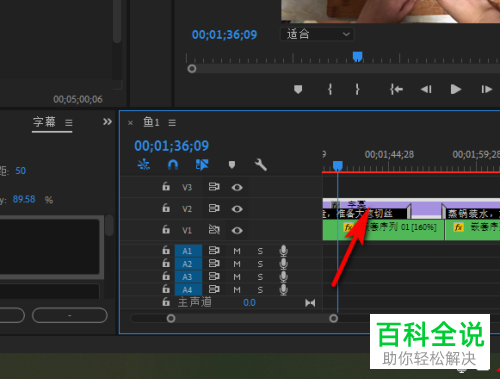This screenshot has height=379, width=500.
Task: Select the V2 track label
Action: [x=187, y=209]
